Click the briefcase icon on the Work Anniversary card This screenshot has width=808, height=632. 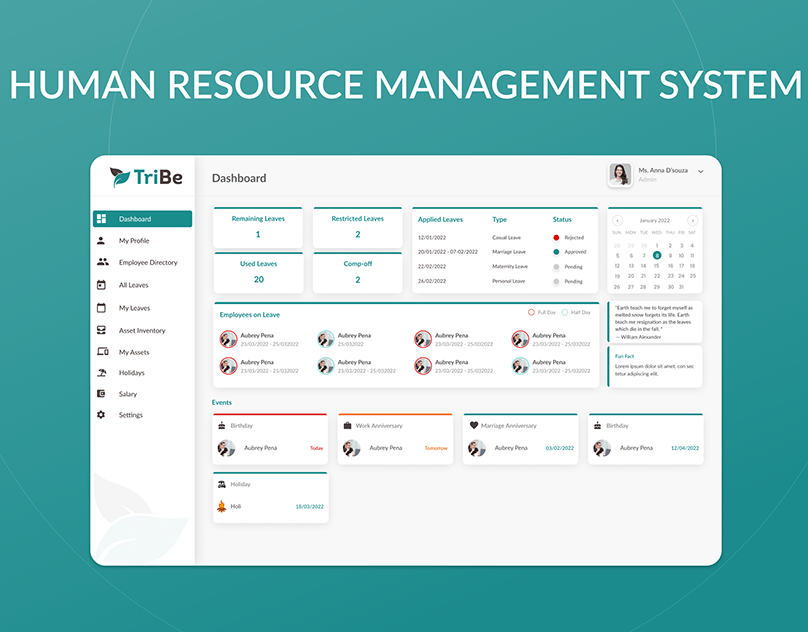click(348, 425)
